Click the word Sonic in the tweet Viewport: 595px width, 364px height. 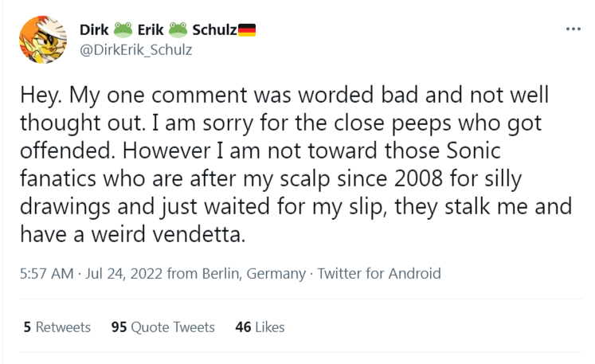tap(473, 151)
